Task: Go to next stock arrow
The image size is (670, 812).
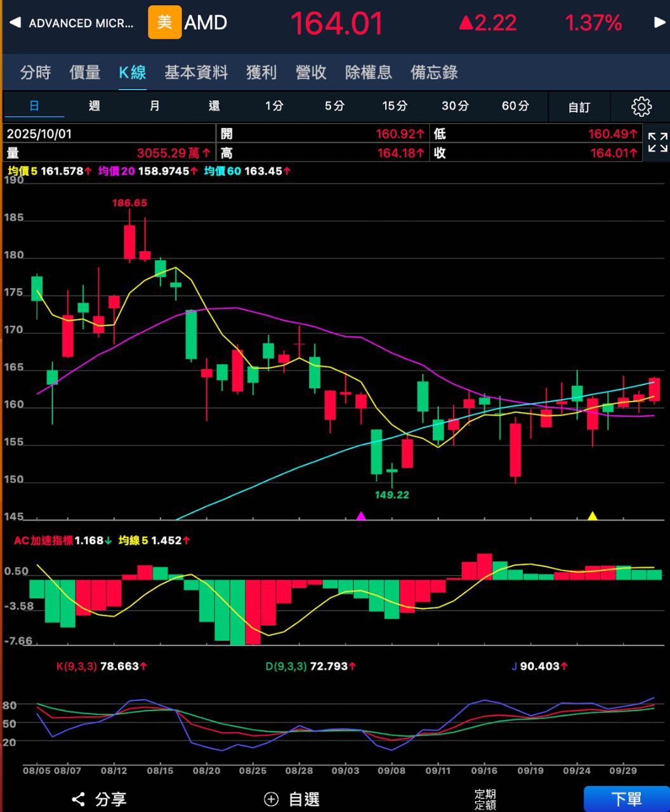Action: 659,23
